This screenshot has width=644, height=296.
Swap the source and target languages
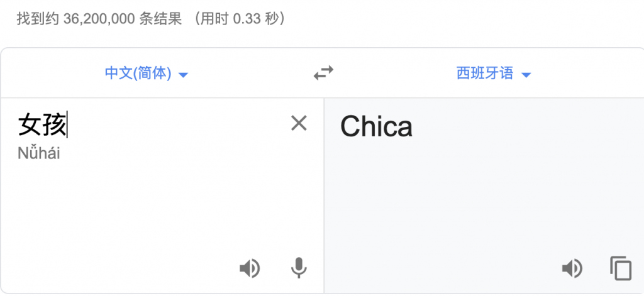[x=323, y=74]
